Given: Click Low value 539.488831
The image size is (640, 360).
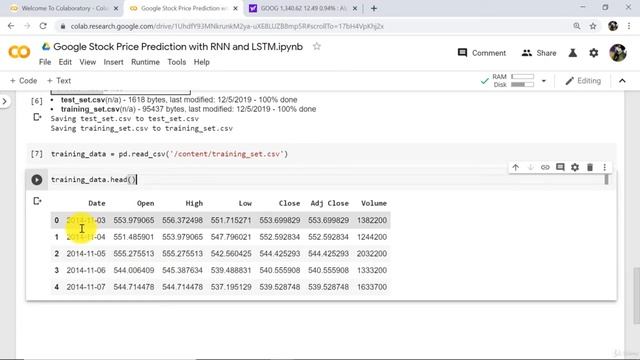Looking at the screenshot, I should click(231, 271).
